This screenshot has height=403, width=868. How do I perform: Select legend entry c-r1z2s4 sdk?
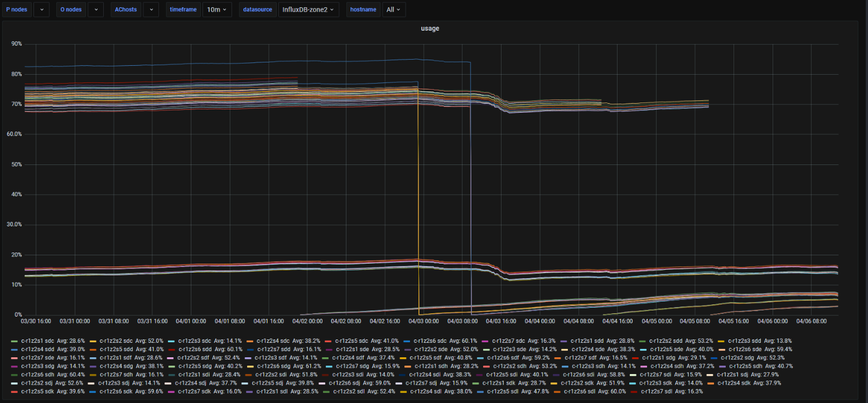734,383
